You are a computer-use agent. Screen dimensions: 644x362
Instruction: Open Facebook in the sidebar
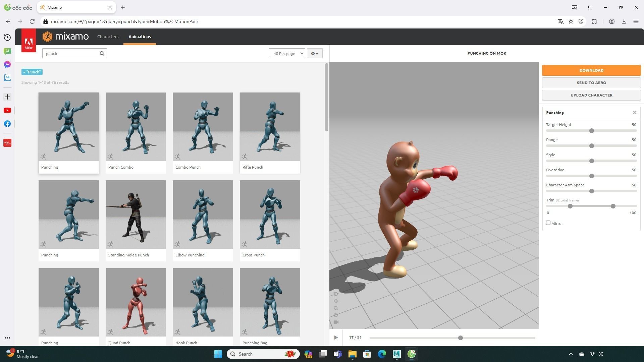click(7, 124)
